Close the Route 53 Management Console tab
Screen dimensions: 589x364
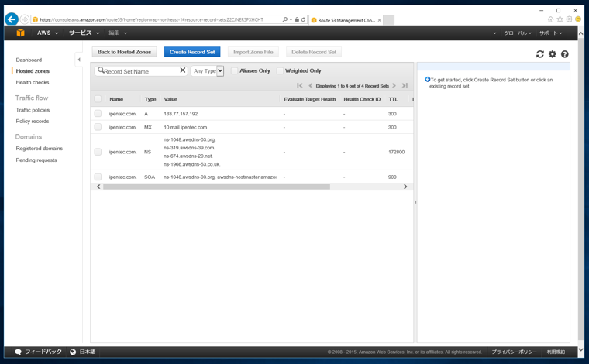point(380,20)
